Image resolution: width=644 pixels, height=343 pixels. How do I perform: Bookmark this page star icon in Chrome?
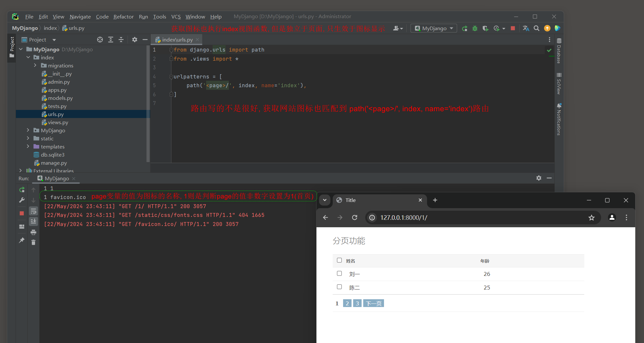(x=591, y=218)
